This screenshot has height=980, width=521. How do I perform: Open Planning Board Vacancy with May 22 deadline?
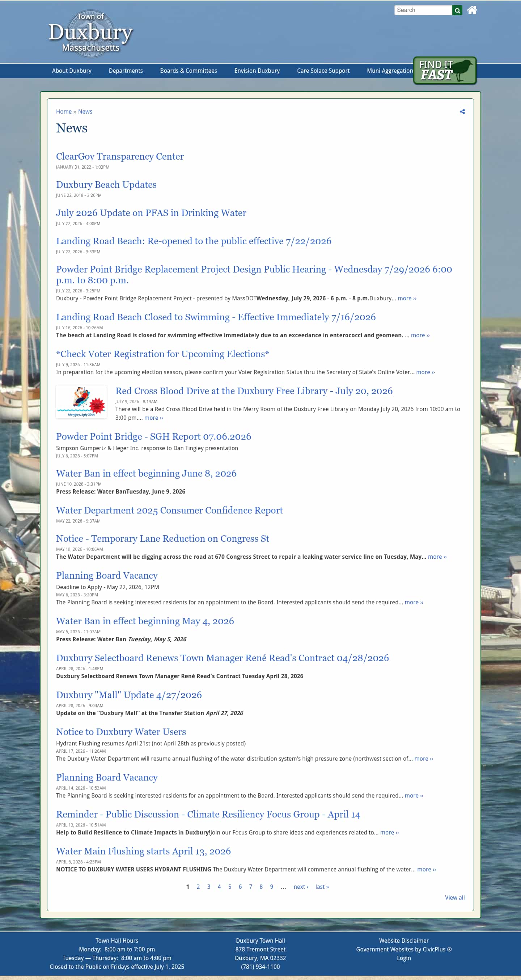point(107,575)
